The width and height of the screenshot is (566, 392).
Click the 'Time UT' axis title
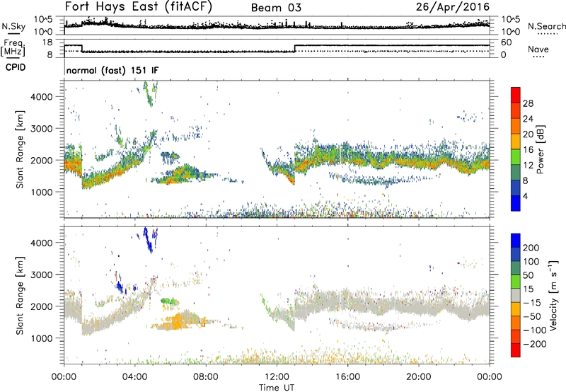point(277,388)
